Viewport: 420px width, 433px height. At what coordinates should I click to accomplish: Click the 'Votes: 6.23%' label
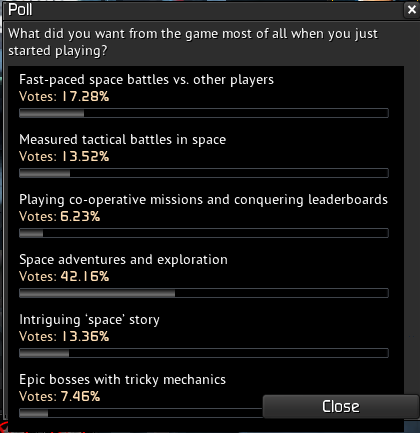tap(60, 217)
